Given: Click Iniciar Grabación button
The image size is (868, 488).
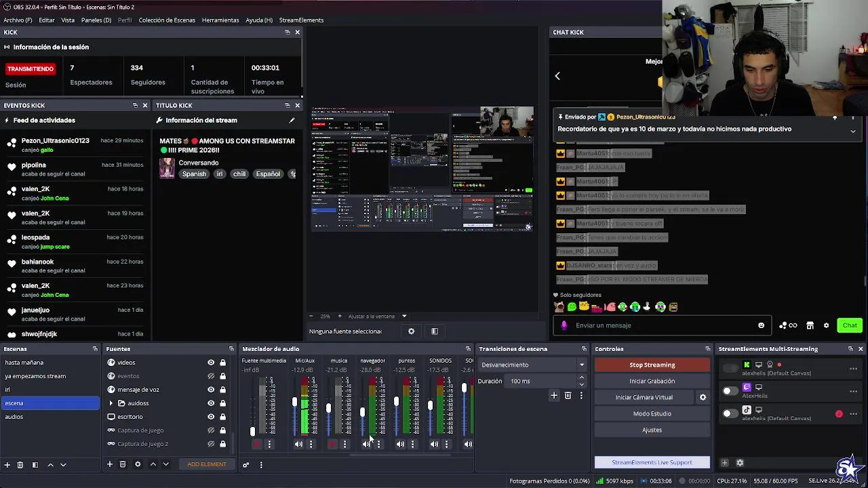Looking at the screenshot, I should (652, 381).
